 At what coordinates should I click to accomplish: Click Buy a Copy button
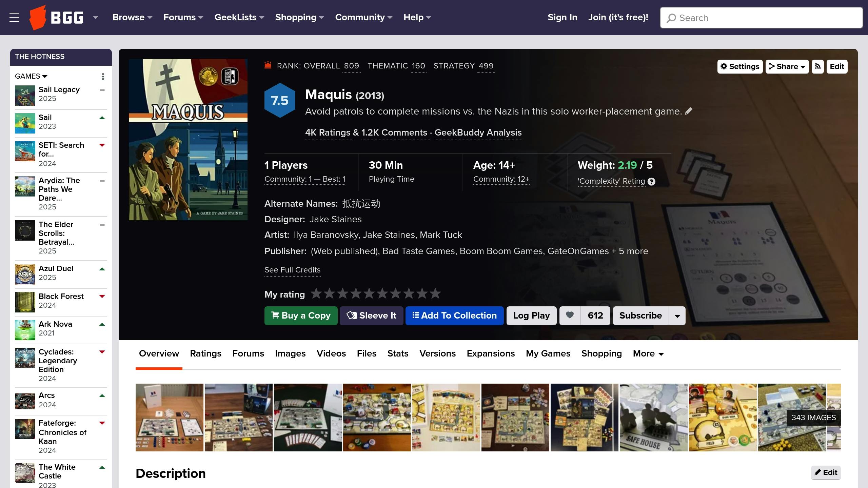pos(301,316)
